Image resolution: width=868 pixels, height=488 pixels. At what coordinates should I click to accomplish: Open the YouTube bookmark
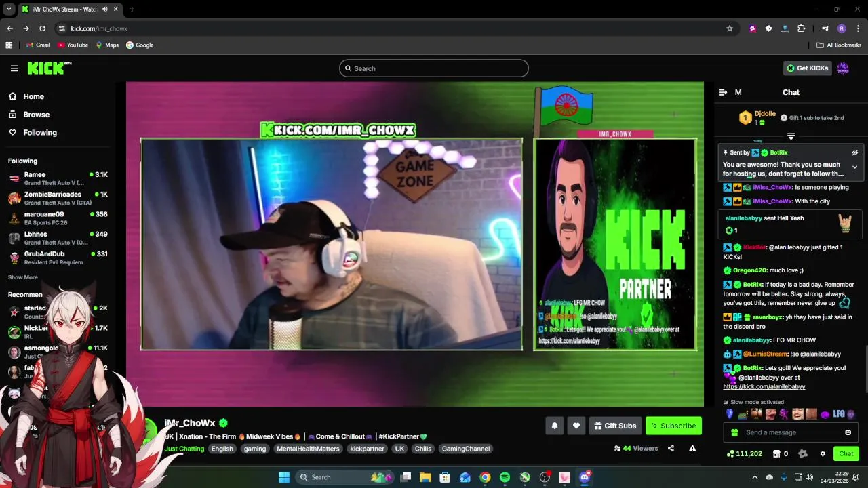(x=73, y=45)
